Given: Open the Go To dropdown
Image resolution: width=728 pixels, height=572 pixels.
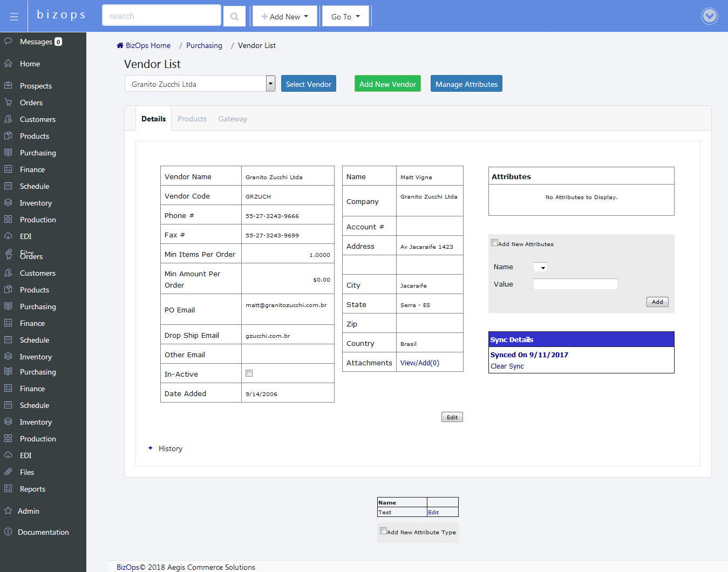Looking at the screenshot, I should [345, 17].
